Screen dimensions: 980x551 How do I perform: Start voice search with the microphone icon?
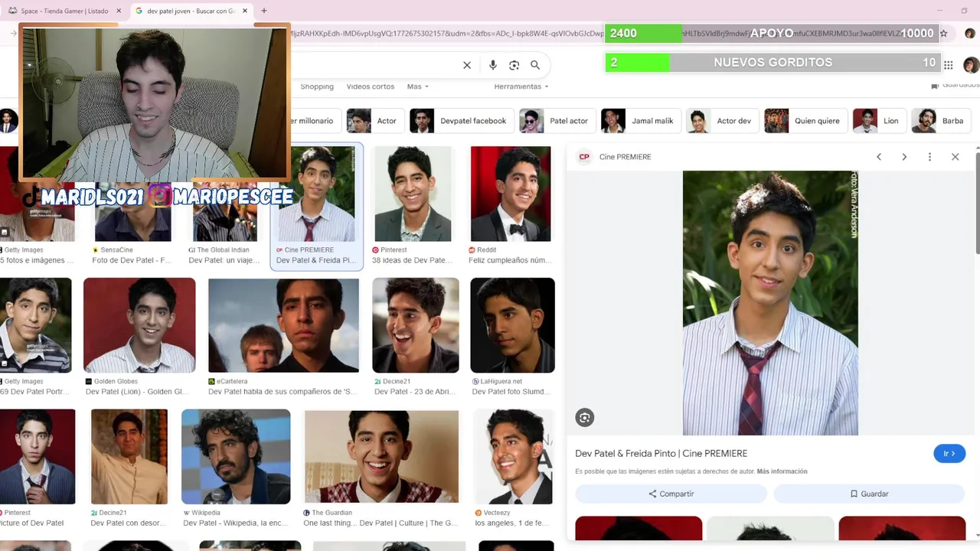(x=493, y=65)
